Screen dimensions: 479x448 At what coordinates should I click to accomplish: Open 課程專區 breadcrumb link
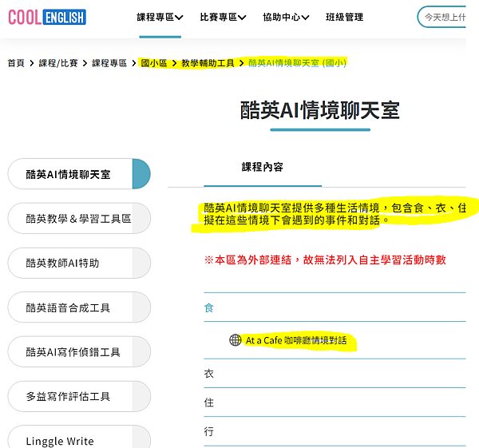(x=109, y=63)
